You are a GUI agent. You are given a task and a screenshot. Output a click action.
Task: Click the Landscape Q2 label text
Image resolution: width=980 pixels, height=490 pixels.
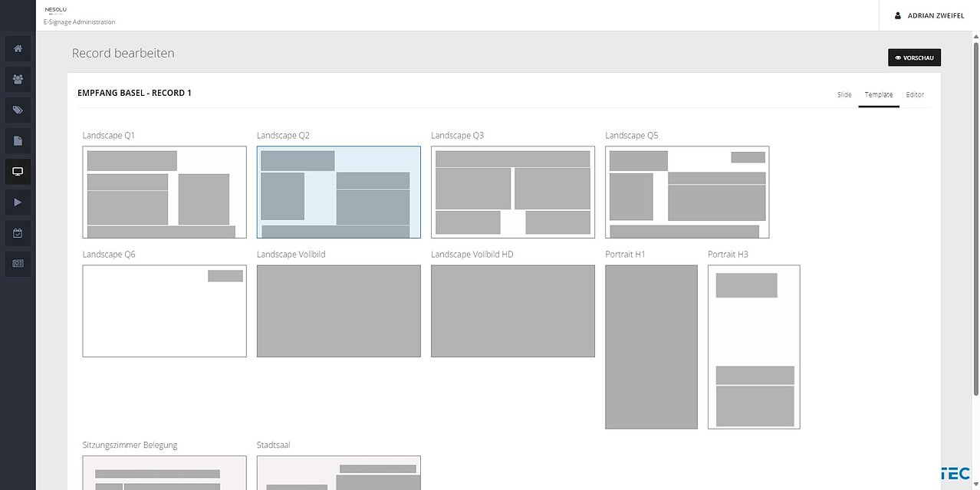[x=283, y=136]
